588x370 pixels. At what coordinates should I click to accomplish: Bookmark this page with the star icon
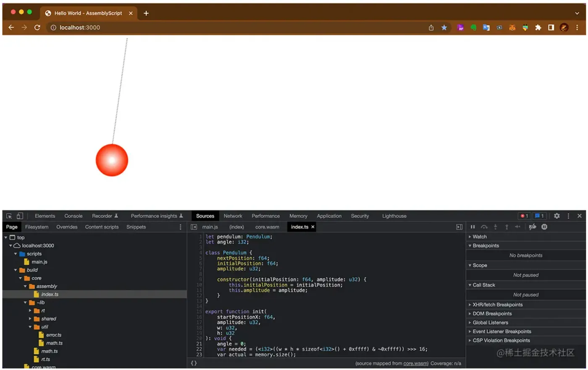tap(444, 27)
